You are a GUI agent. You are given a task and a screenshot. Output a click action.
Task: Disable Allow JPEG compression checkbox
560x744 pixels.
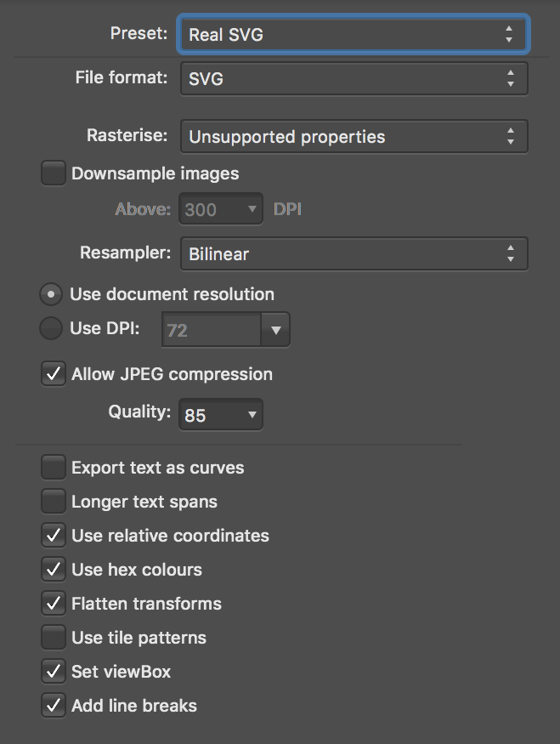[x=54, y=375]
